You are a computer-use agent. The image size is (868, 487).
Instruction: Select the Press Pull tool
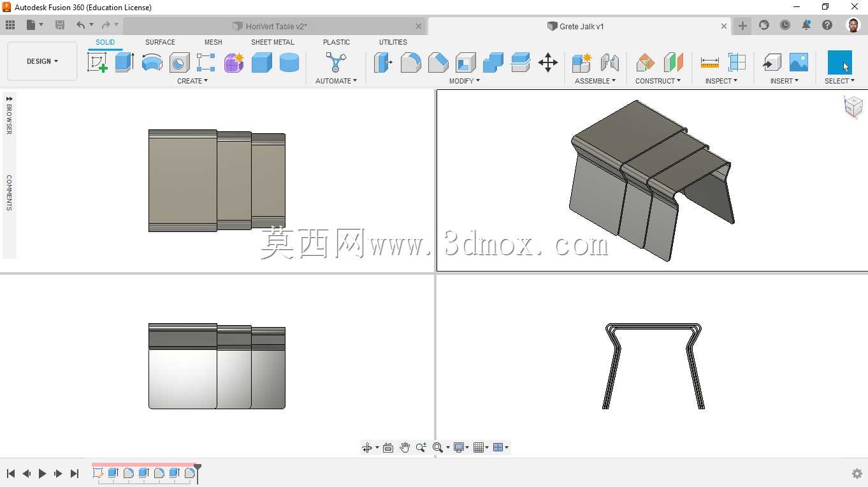pos(383,62)
